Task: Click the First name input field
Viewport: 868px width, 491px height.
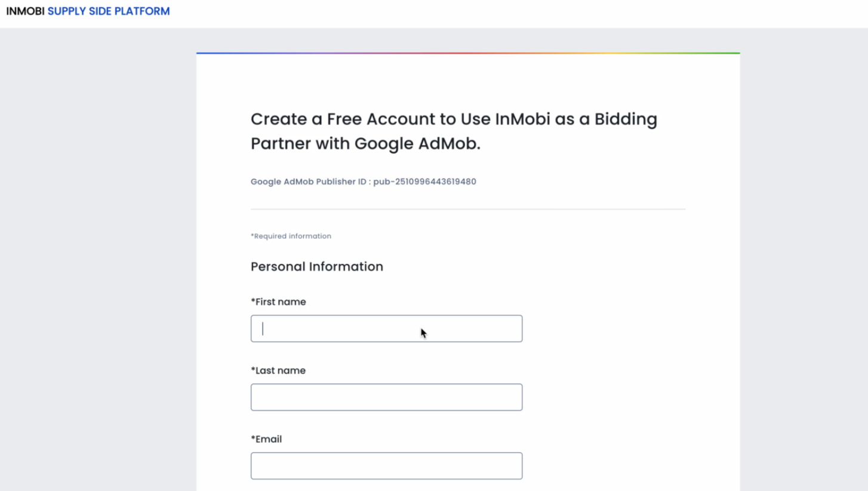Action: [386, 329]
